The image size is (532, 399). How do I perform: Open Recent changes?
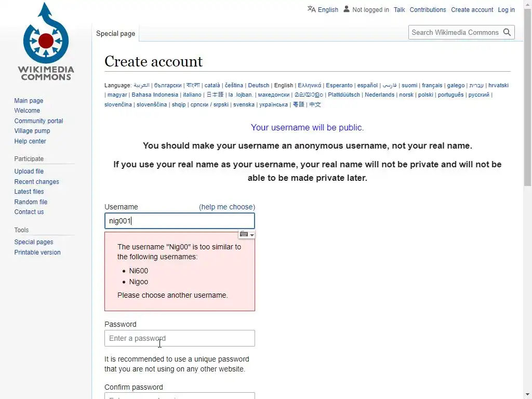[x=37, y=181]
